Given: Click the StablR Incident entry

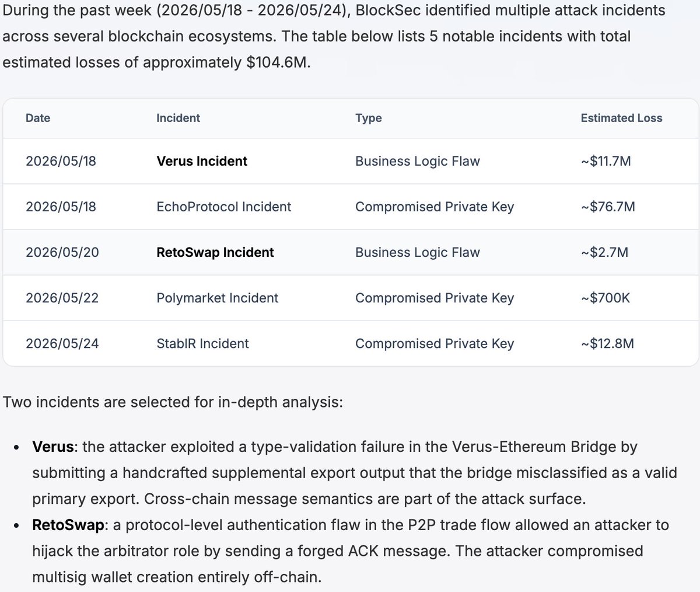Looking at the screenshot, I should pos(202,343).
